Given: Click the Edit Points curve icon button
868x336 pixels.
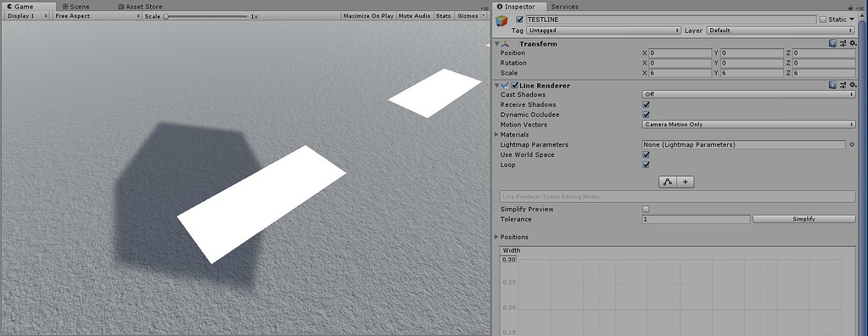Looking at the screenshot, I should (668, 182).
